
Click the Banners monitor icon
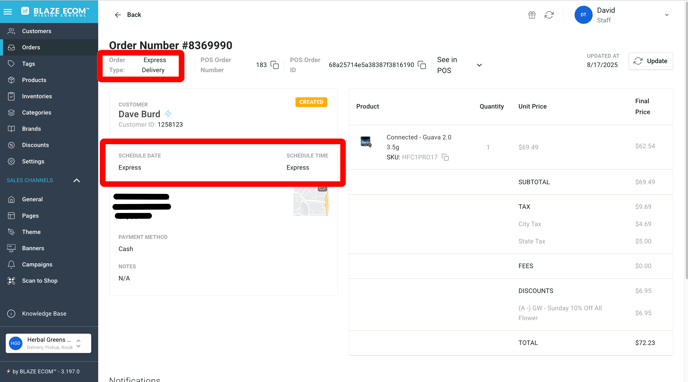click(11, 248)
